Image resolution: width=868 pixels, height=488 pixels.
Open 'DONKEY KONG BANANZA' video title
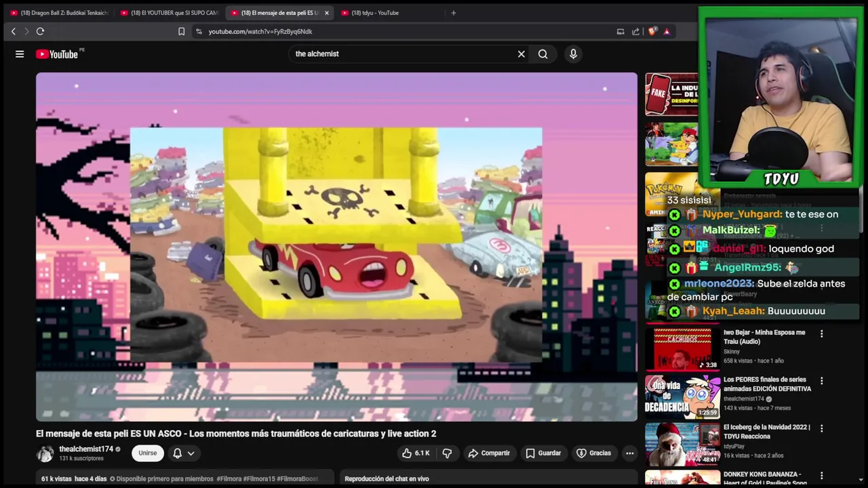click(766, 479)
